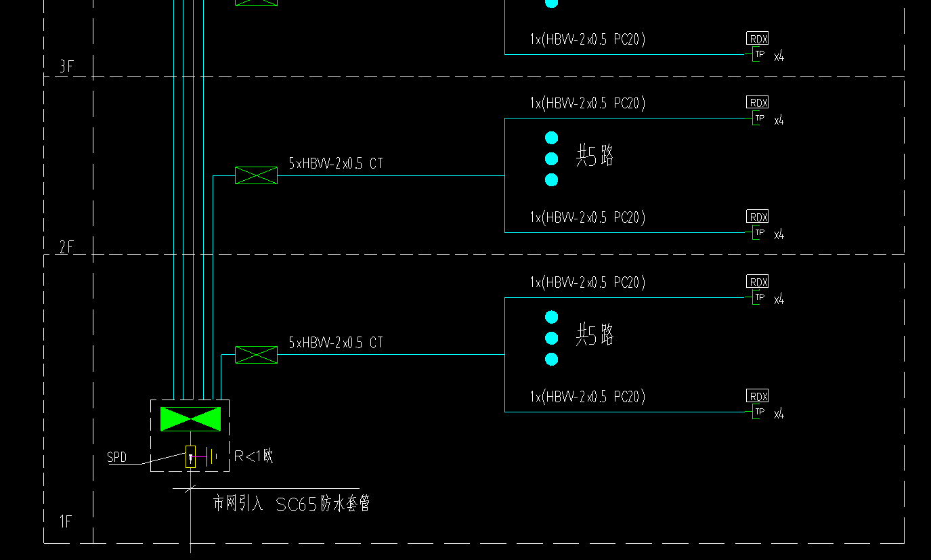Click the 3F floor label
Image resolution: width=931 pixels, height=560 pixels.
click(66, 66)
